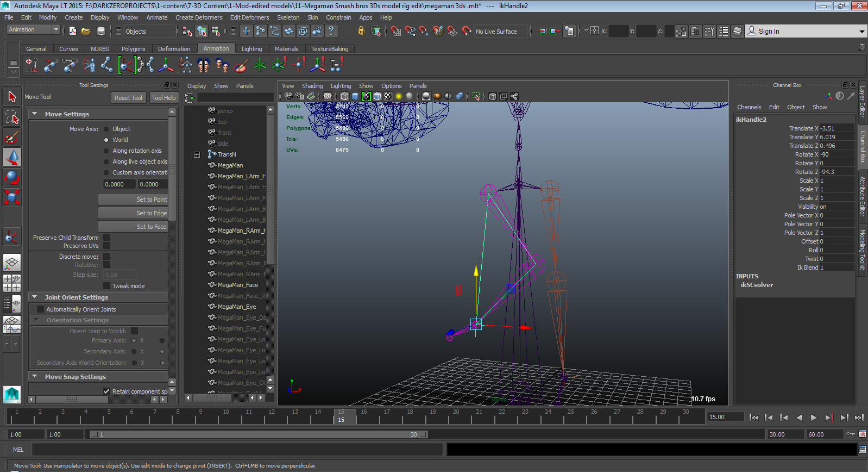Toggle the Discrete move checkbox
This screenshot has height=473, width=868.
(107, 257)
